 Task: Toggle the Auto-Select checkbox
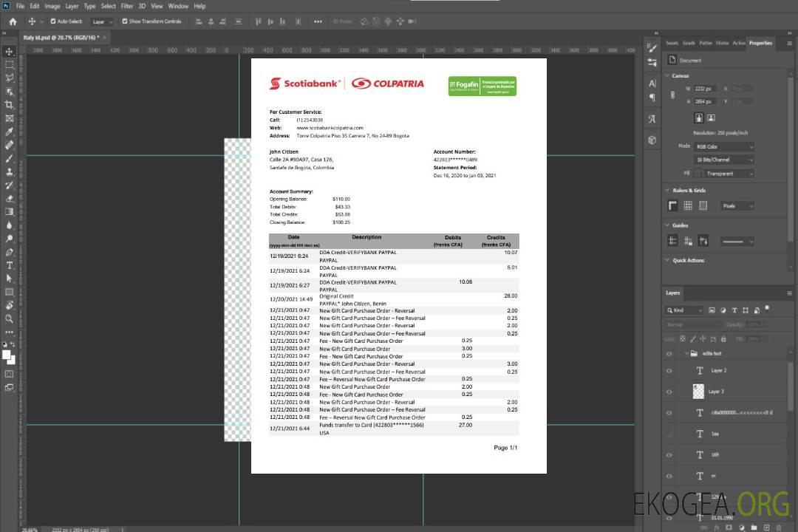(x=53, y=21)
